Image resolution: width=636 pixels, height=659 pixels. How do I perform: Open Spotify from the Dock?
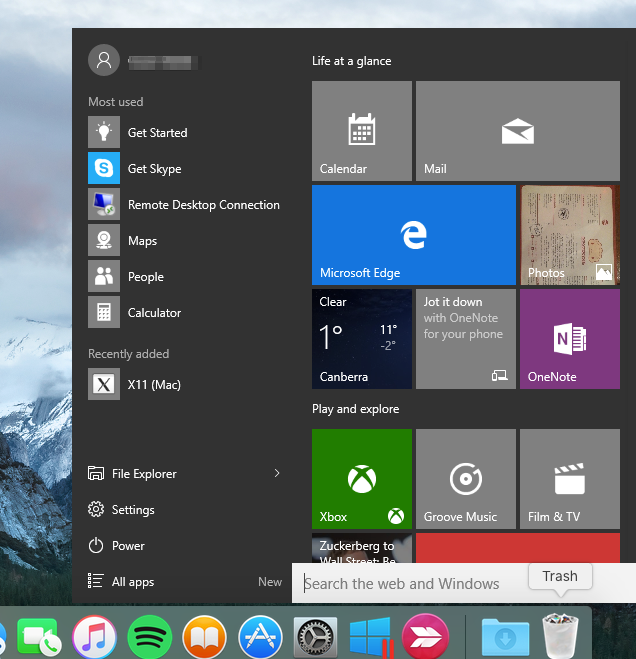(150, 637)
